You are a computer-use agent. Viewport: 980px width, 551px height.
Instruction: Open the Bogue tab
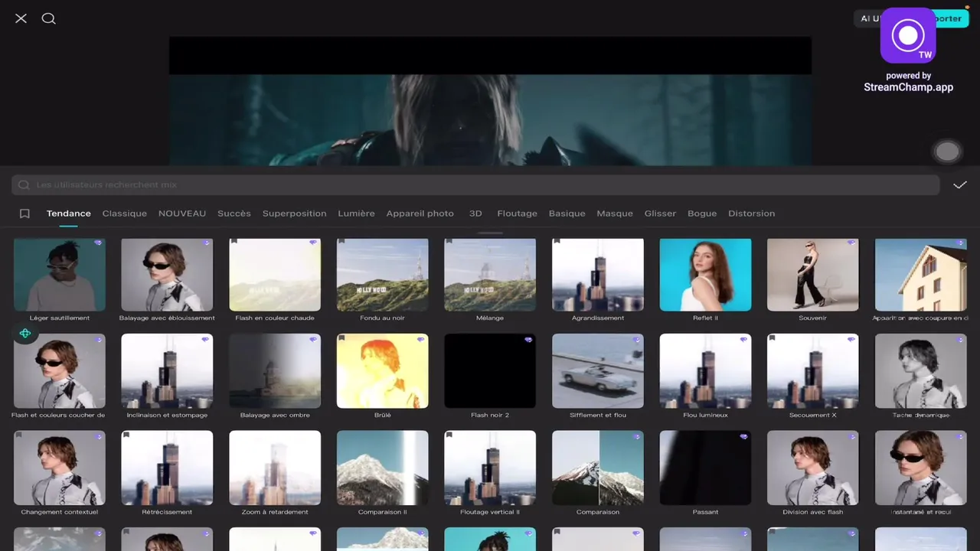(x=702, y=214)
